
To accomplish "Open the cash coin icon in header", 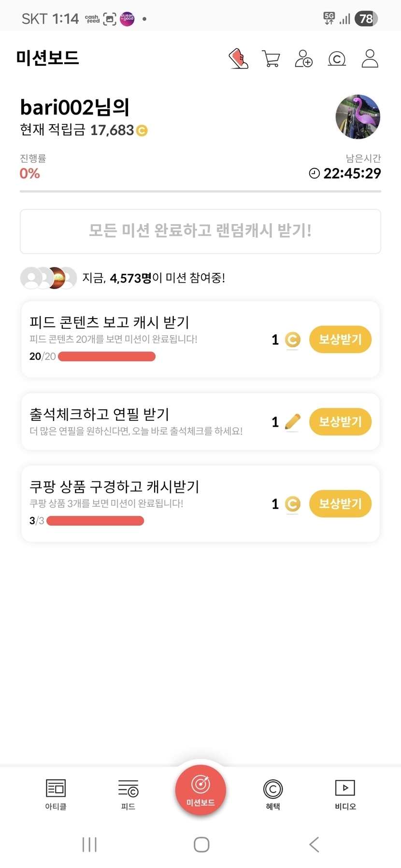I will (337, 59).
